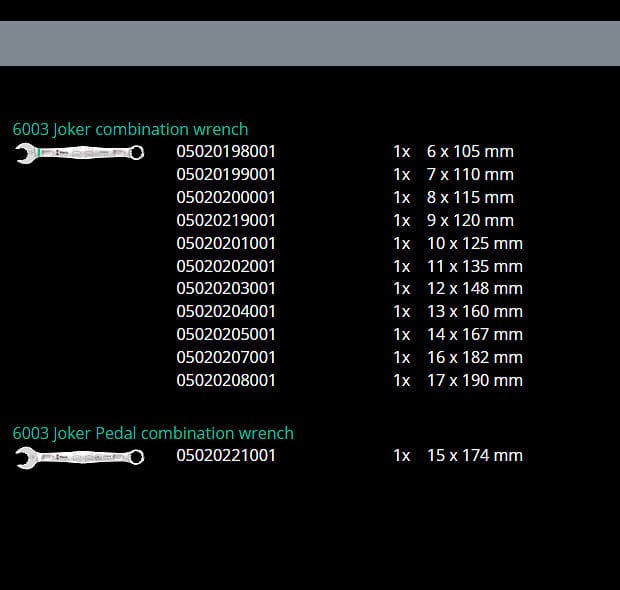
Task: Click article number 05020200001
Action: (226, 198)
